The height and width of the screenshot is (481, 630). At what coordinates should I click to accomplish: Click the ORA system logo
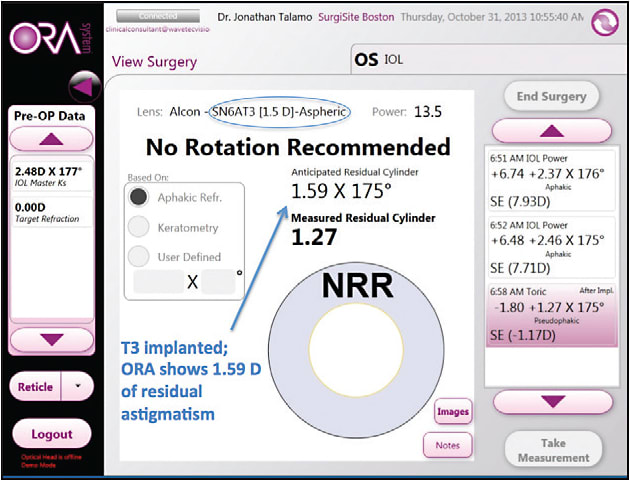51,39
